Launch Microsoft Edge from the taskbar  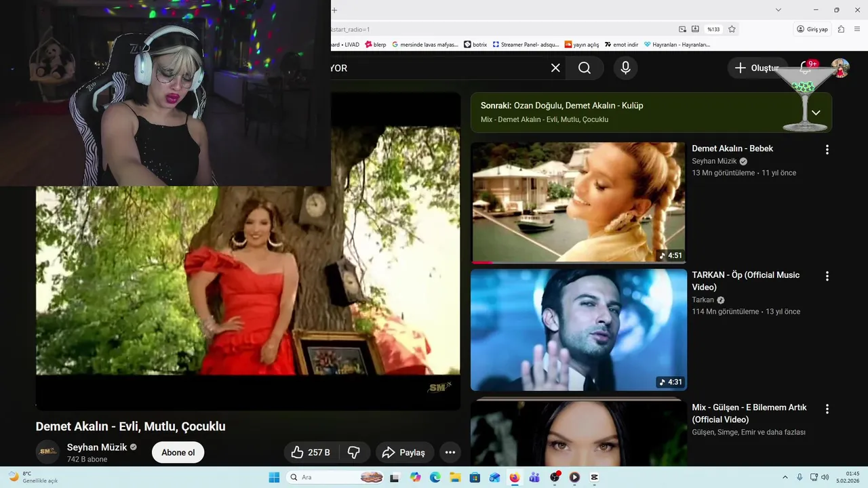coord(435,477)
